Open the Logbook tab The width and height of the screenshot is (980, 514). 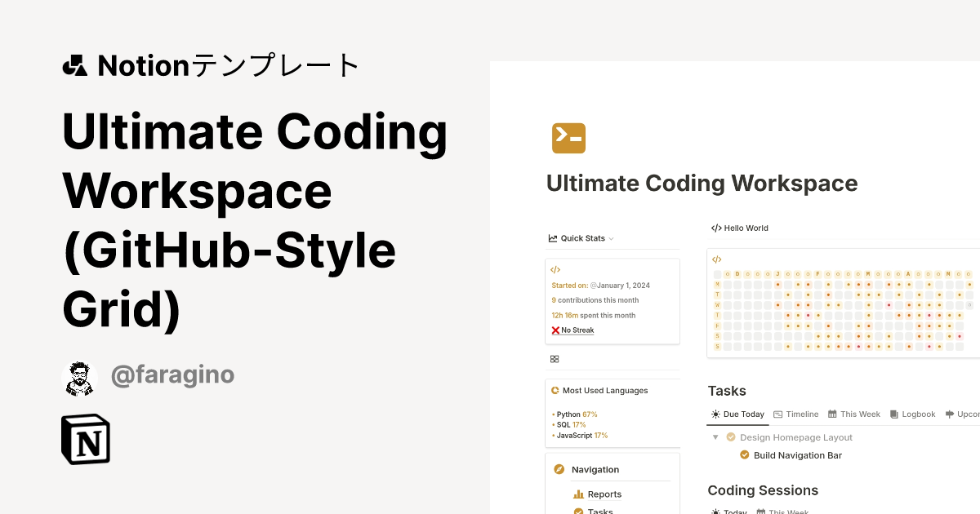tap(912, 414)
